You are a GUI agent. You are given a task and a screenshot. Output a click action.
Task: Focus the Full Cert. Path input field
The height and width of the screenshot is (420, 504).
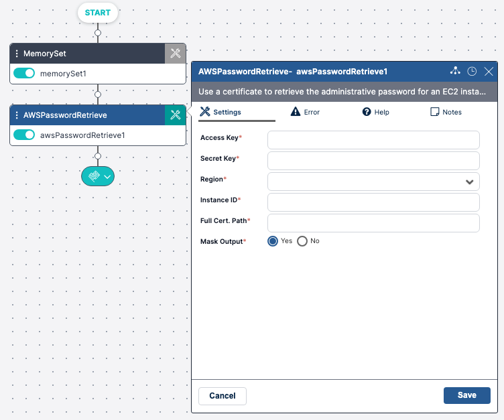point(373,223)
